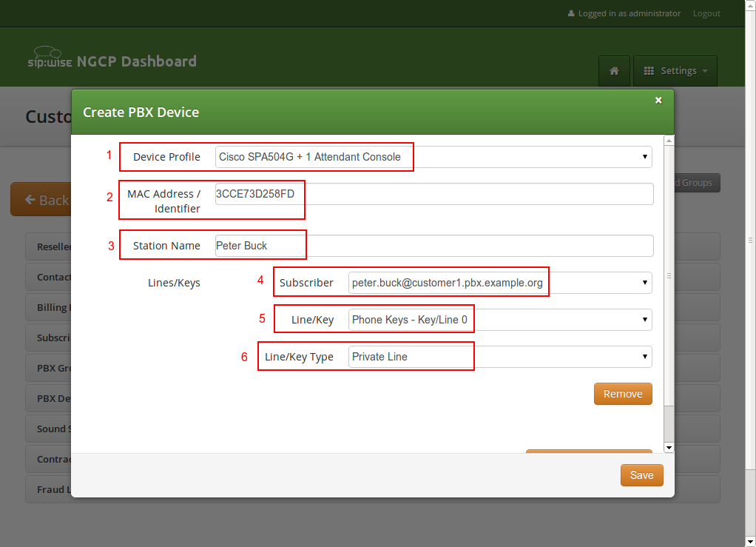Click the sip:wise NGCP Dashboard logo
The height and width of the screenshot is (547, 756).
112,61
